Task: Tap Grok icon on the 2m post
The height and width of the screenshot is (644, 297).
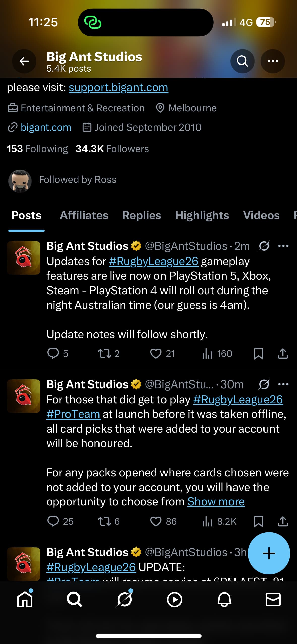Action: coord(264,246)
